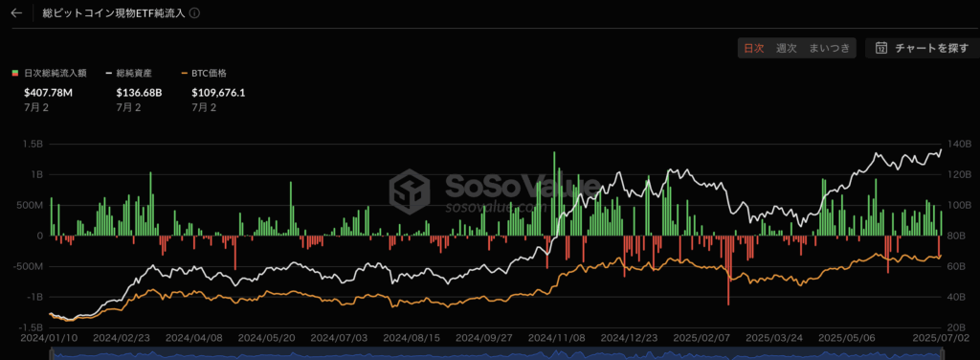Viewport: 980px width, 360px height.
Task: Switch to the まいつき monthly tab
Action: pos(830,48)
